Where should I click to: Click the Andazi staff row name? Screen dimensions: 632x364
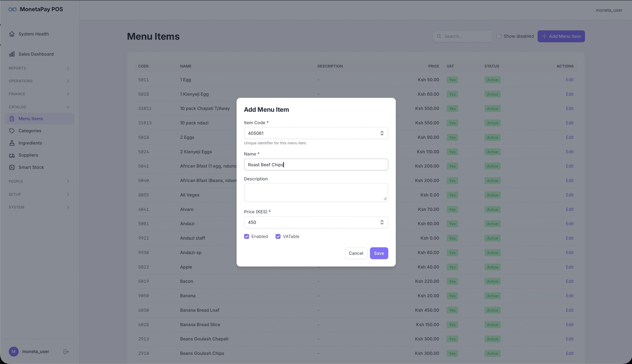click(192, 238)
